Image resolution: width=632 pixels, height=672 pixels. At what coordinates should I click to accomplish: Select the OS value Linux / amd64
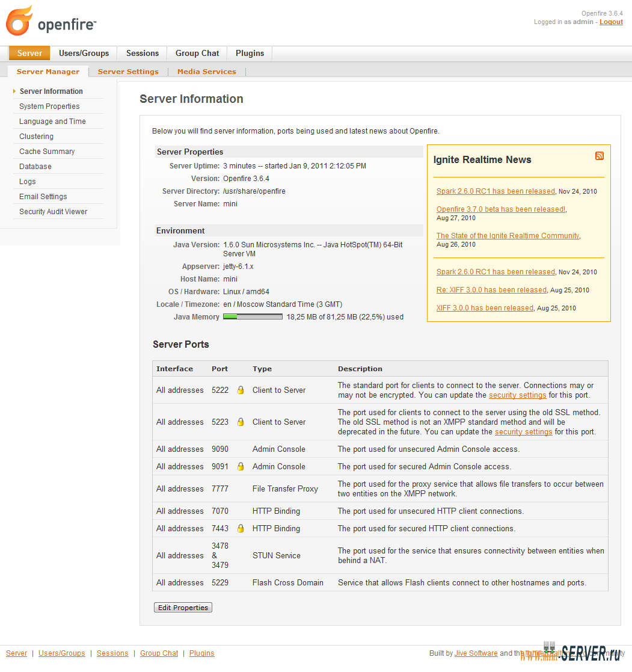coord(246,291)
